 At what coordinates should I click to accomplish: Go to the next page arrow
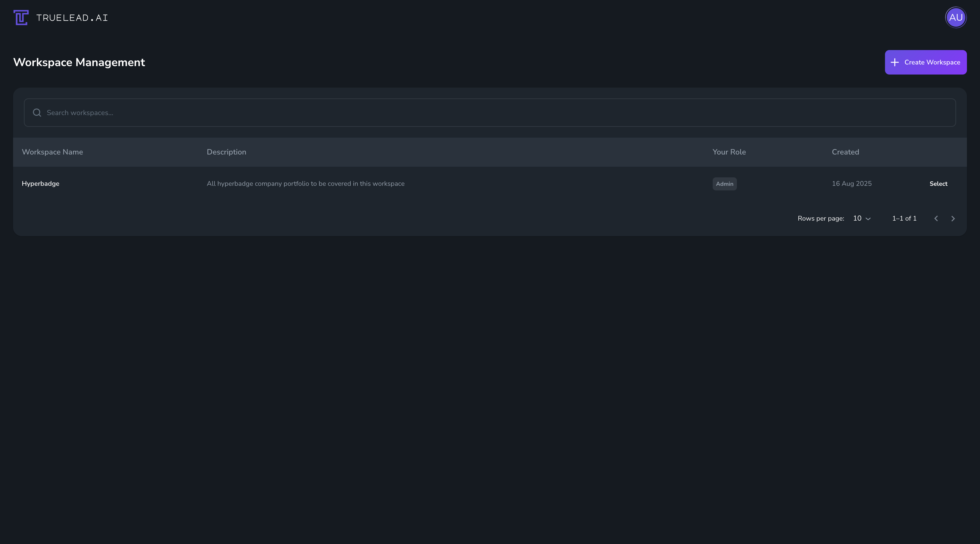953,219
